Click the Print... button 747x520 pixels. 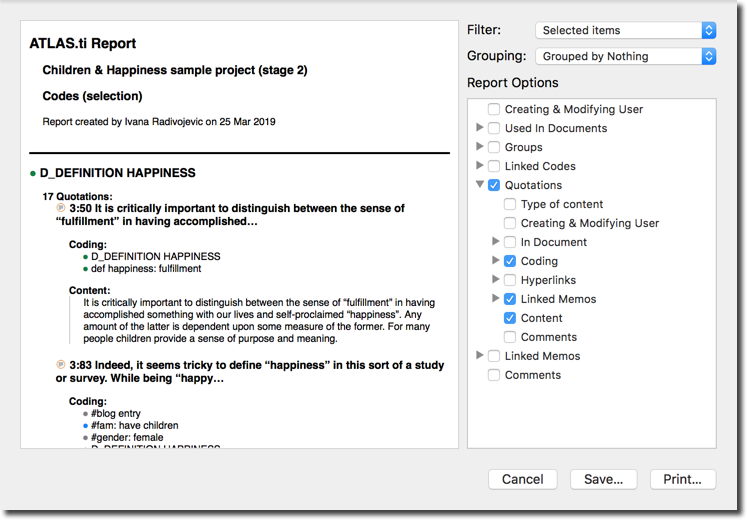683,479
